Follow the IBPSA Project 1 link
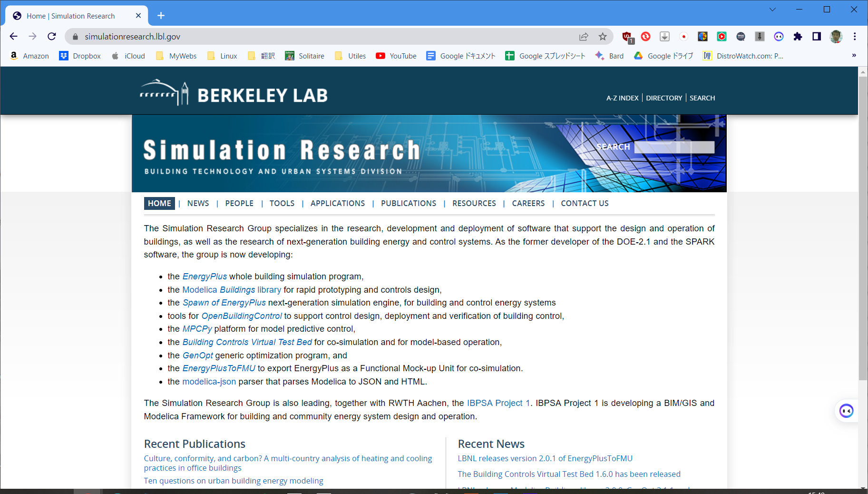This screenshot has height=494, width=868. (498, 403)
